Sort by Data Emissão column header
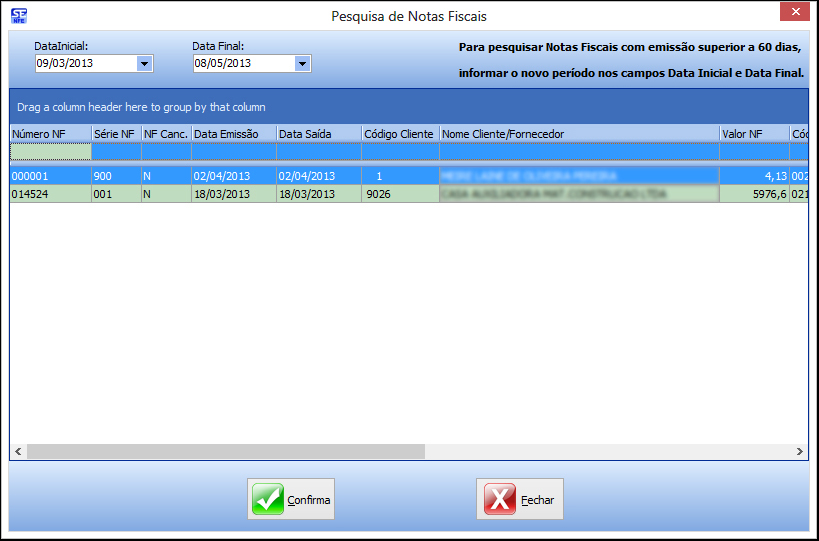Viewport: 819px width, 541px height. pyautogui.click(x=233, y=134)
